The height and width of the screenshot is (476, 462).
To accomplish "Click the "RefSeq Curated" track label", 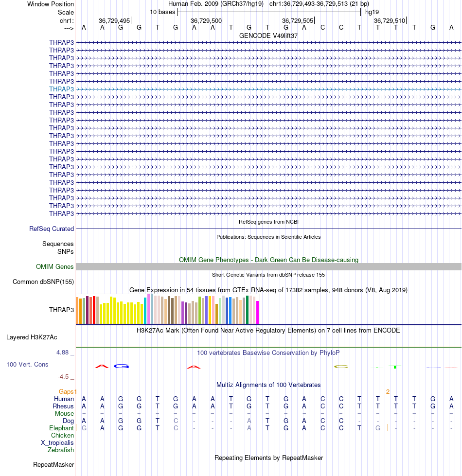I will [x=52, y=229].
